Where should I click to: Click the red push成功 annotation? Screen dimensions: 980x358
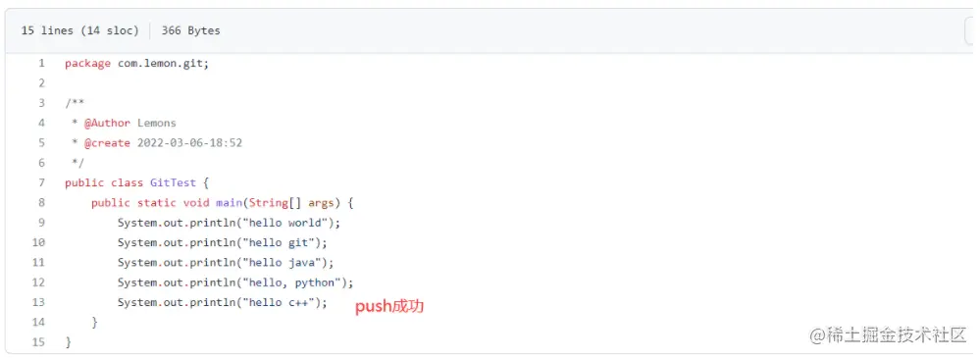[389, 307]
